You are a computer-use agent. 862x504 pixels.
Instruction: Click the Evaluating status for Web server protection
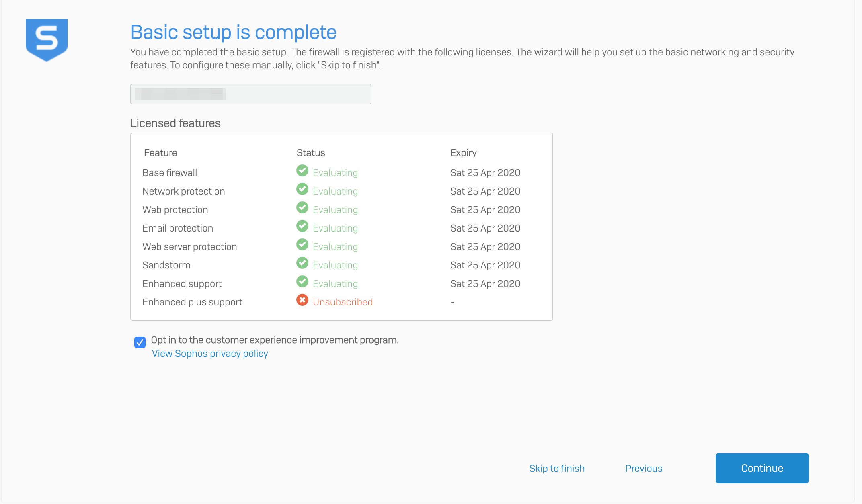(335, 247)
